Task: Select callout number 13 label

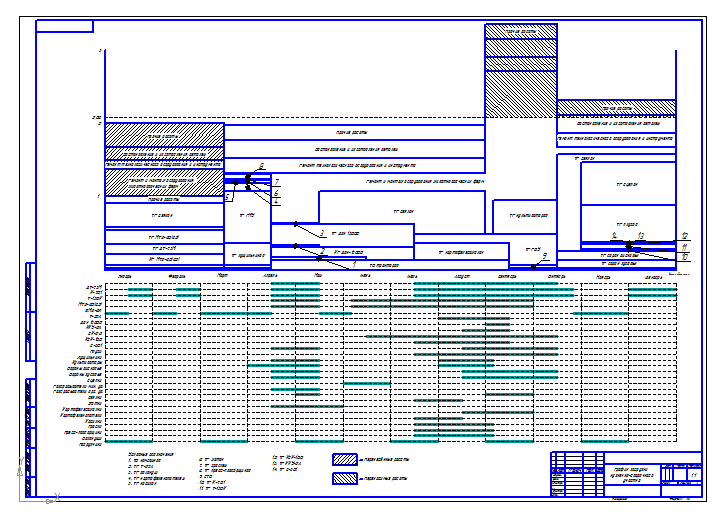Action: (641, 236)
